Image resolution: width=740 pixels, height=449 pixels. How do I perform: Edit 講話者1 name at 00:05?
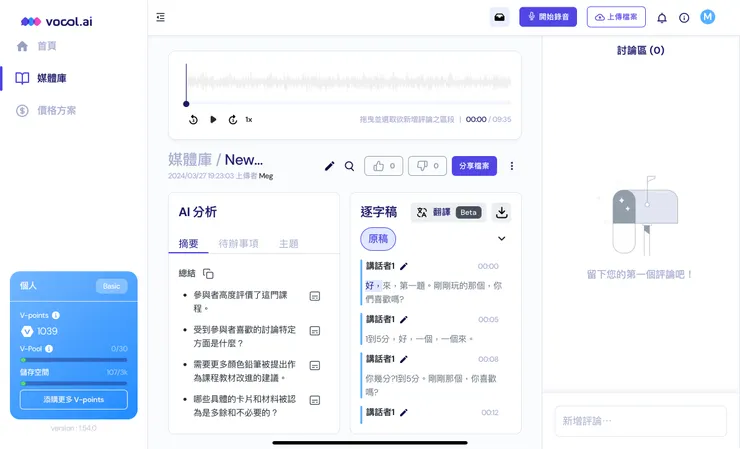click(404, 320)
